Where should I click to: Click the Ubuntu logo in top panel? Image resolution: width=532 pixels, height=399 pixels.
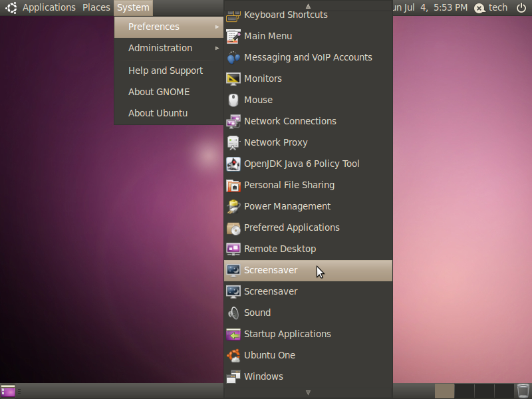tap(11, 7)
